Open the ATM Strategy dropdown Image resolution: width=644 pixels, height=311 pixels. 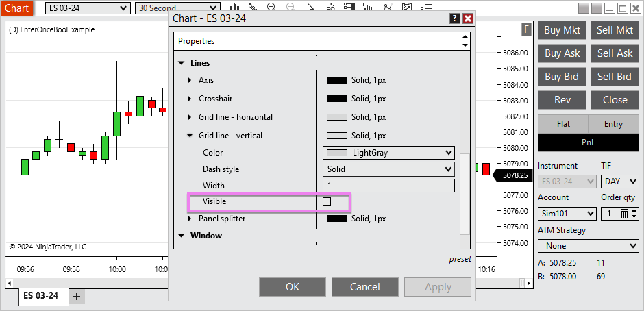pyautogui.click(x=589, y=245)
